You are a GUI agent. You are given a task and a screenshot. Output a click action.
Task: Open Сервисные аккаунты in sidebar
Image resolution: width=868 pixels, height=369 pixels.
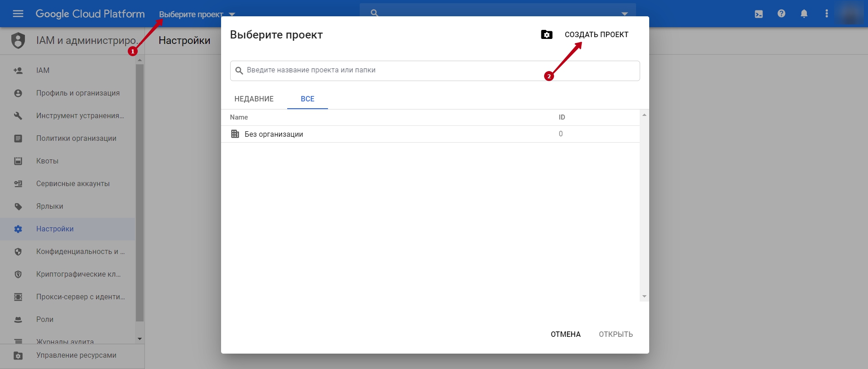coord(68,184)
